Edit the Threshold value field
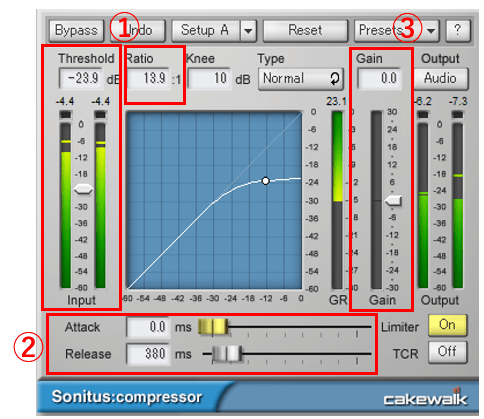This screenshot has height=419, width=484. pos(81,79)
